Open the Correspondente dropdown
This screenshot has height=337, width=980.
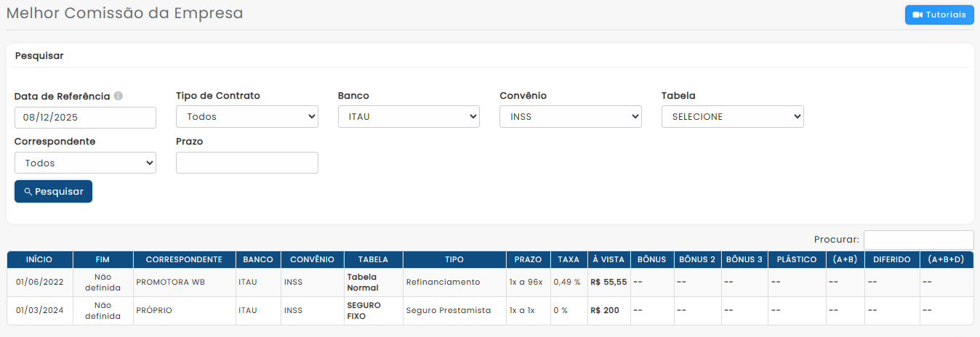(x=85, y=163)
